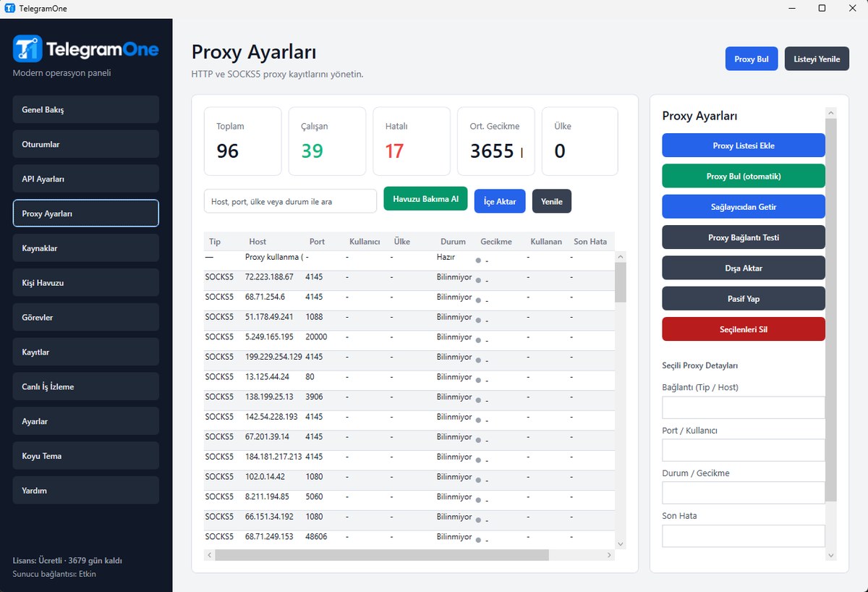Sort the table by Gecikme column header
This screenshot has width=868, height=592.
496,242
